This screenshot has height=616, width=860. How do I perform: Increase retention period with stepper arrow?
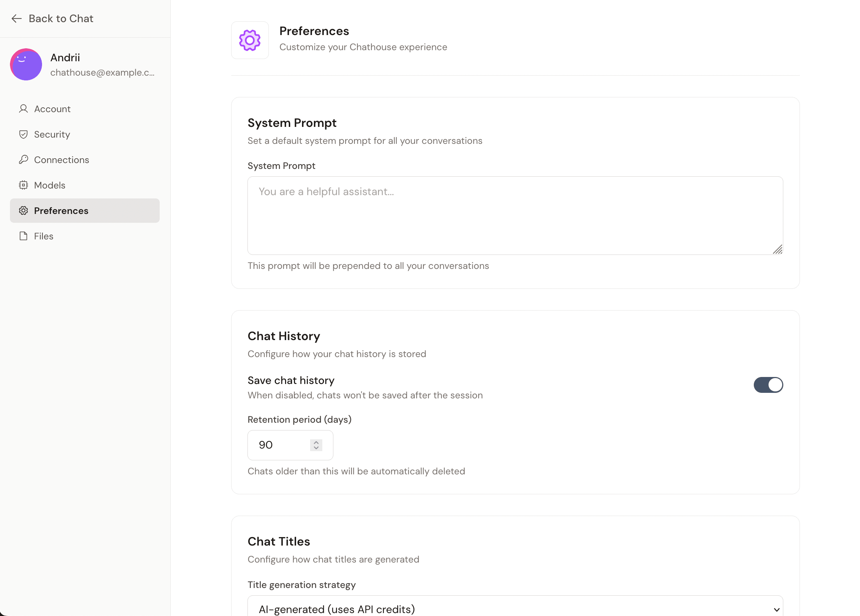pyautogui.click(x=316, y=442)
